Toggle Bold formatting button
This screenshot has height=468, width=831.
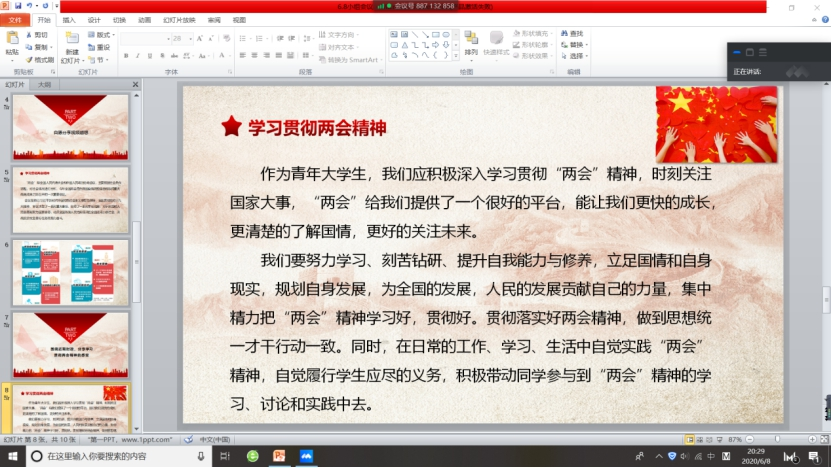click(x=124, y=59)
